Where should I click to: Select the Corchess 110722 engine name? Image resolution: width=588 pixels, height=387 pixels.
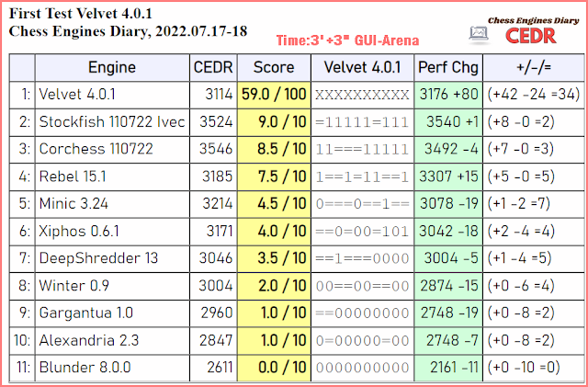(96, 149)
